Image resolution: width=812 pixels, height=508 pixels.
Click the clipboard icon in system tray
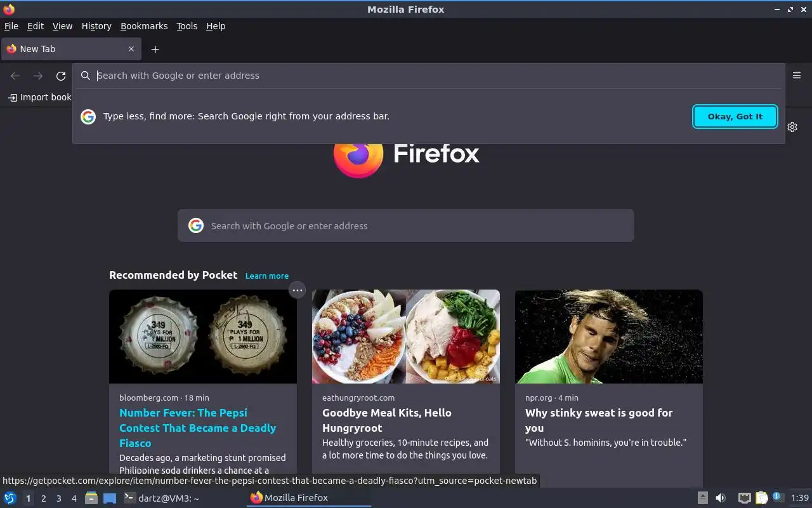pos(761,498)
